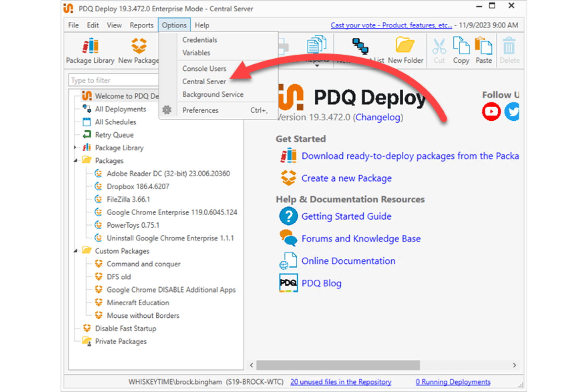Click the Delete trash icon

click(509, 46)
